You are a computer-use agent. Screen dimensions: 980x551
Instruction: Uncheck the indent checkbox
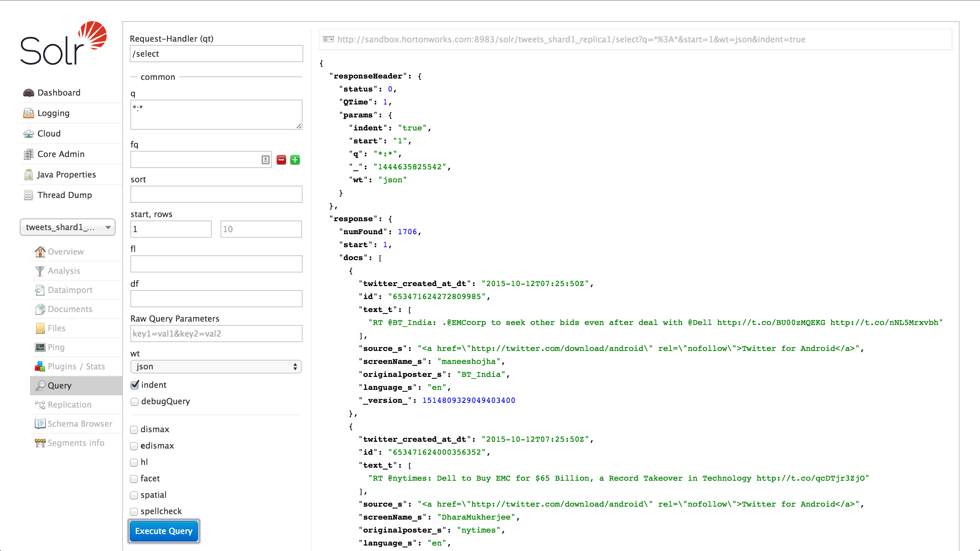[135, 385]
